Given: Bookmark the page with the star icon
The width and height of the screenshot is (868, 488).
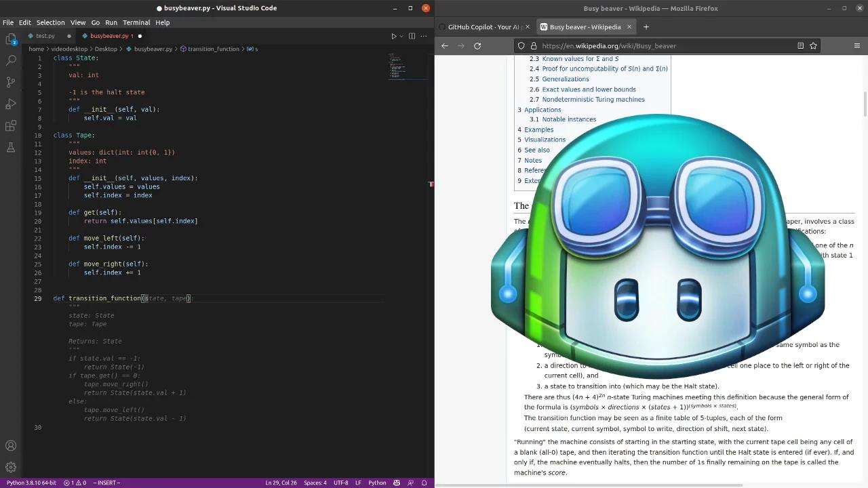Looking at the screenshot, I should coord(813,45).
